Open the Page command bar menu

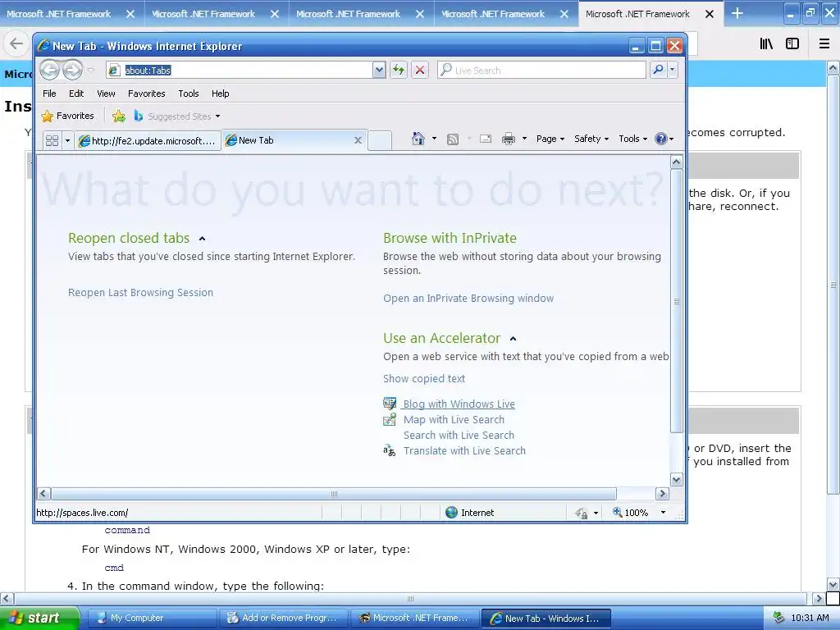(550, 139)
